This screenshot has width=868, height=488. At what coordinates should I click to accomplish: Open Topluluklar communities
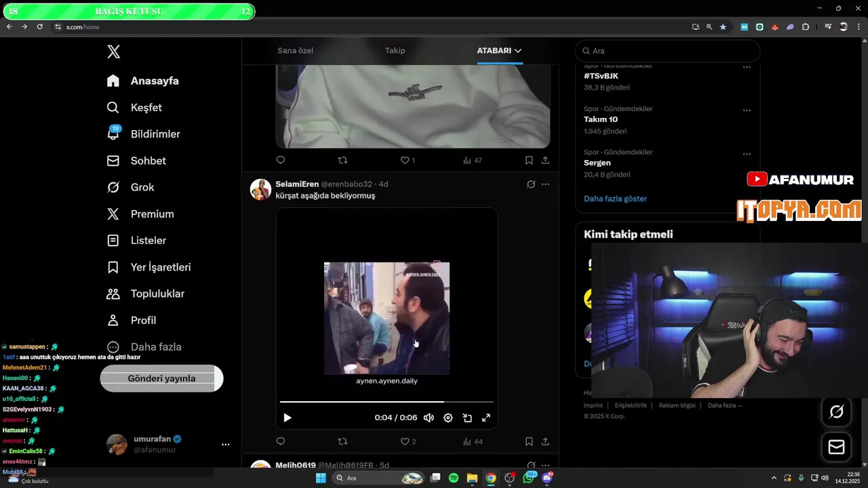146,293
